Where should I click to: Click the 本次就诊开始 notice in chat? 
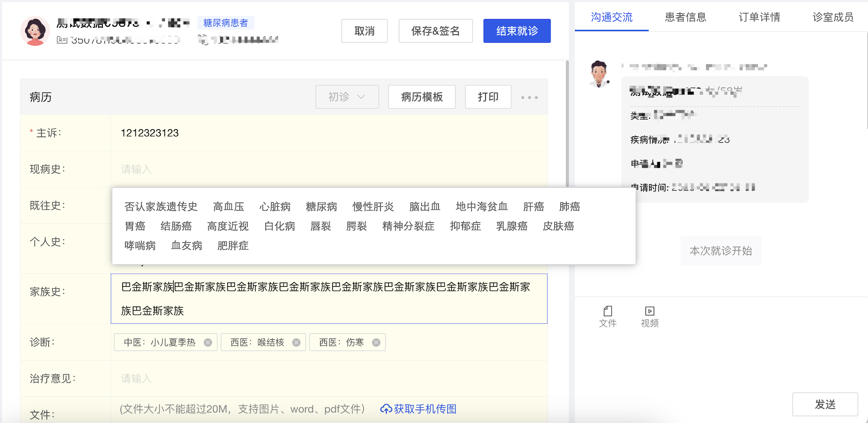click(721, 251)
